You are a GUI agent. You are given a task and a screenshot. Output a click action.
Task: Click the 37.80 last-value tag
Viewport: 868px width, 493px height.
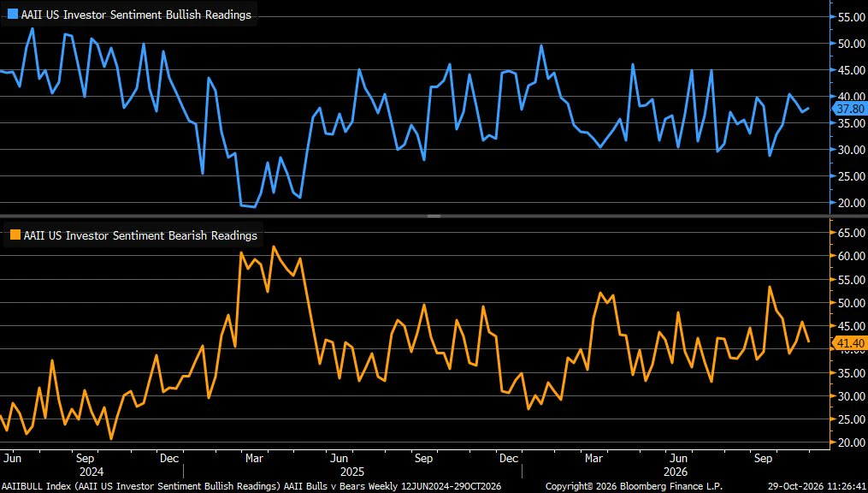pyautogui.click(x=850, y=109)
